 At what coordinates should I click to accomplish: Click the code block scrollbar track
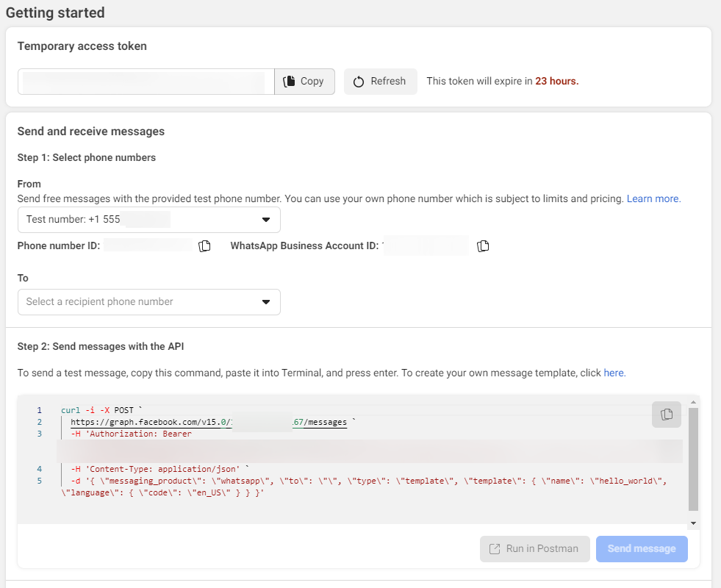point(693,463)
